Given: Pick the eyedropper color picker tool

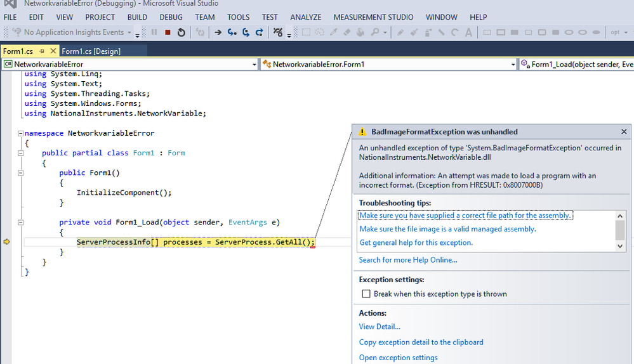Looking at the screenshot, I should 333,32.
